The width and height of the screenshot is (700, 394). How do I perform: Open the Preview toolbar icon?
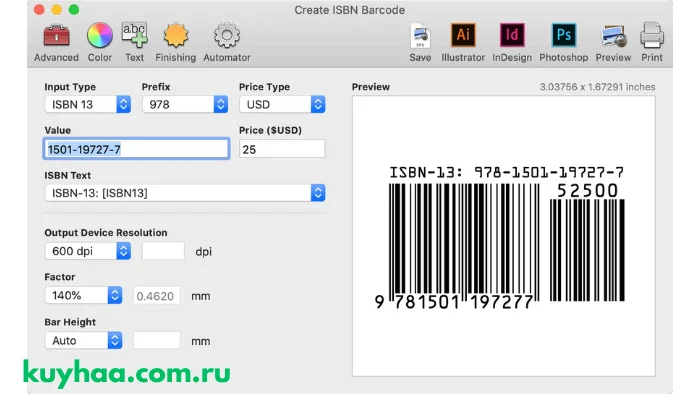[613, 36]
